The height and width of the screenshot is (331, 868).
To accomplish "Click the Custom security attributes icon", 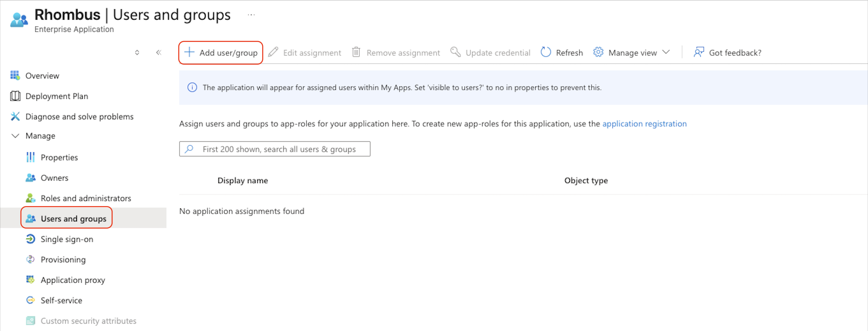I will 30,321.
